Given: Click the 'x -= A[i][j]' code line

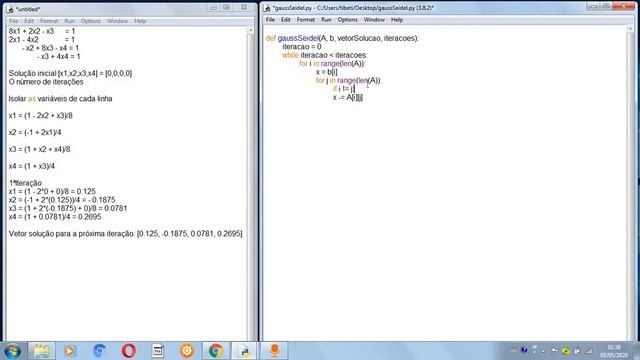Looking at the screenshot, I should pyautogui.click(x=348, y=98).
